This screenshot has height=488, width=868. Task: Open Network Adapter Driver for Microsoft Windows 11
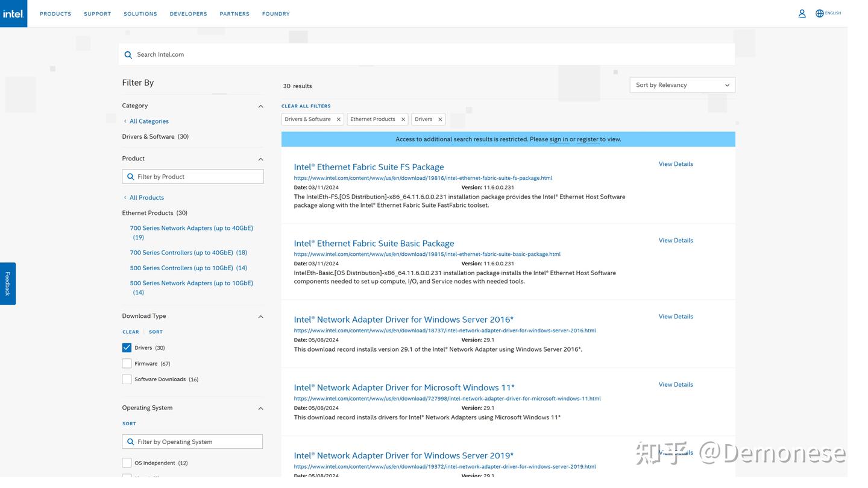[x=404, y=388]
